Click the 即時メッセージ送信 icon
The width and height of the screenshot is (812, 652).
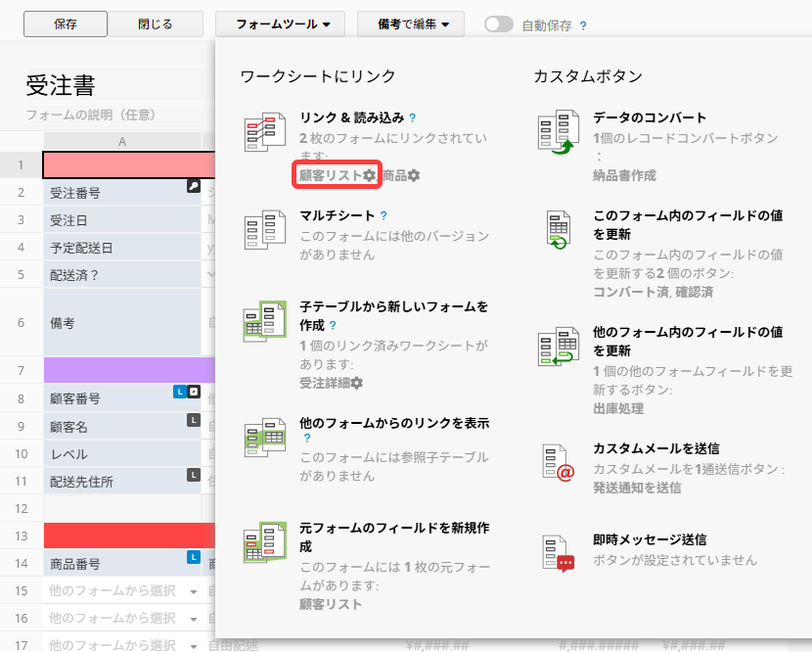(558, 552)
